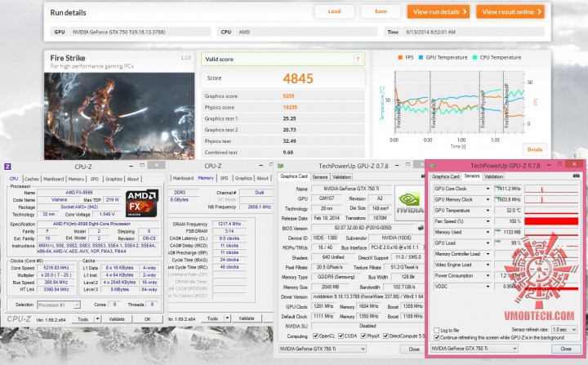Click the GPU Temperature legend marker
This screenshot has height=365, width=588.
pos(421,57)
